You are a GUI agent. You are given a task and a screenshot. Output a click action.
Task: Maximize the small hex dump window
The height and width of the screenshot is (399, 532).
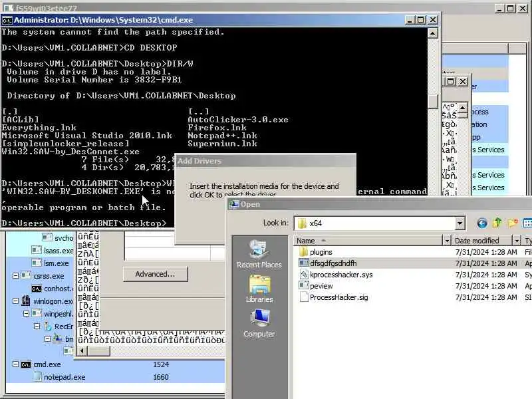pyautogui.click(x=450, y=81)
